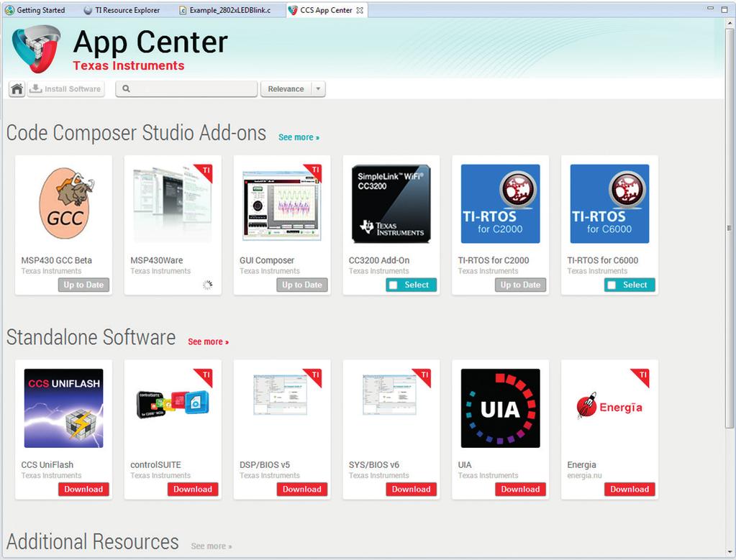Click the MSP430Ware title
The image size is (736, 560).
click(157, 260)
